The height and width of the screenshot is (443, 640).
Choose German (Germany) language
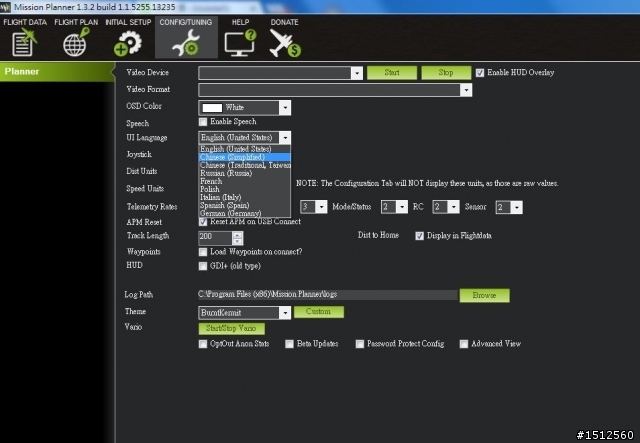point(244,213)
